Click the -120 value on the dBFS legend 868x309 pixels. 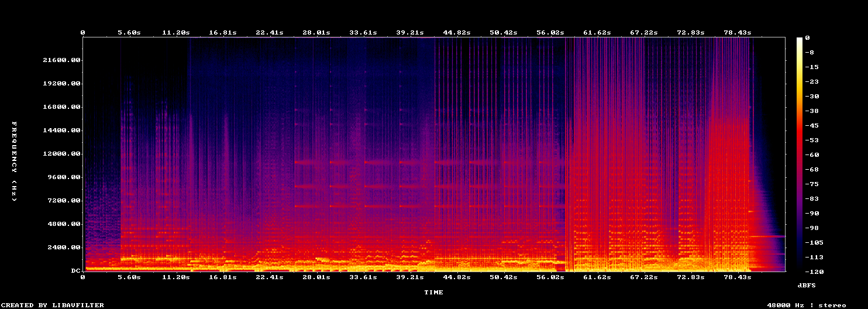click(814, 272)
